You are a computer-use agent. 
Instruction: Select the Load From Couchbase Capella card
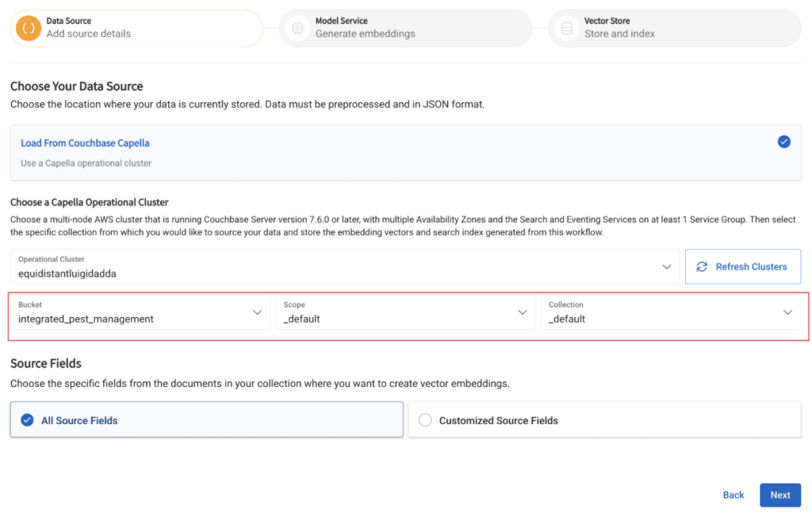pyautogui.click(x=405, y=152)
